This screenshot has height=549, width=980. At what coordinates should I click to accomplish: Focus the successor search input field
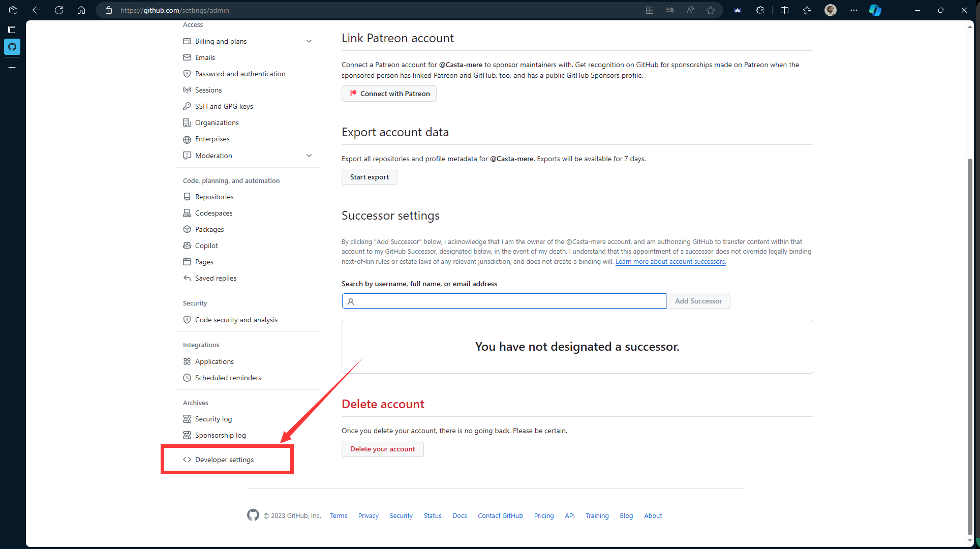click(504, 301)
